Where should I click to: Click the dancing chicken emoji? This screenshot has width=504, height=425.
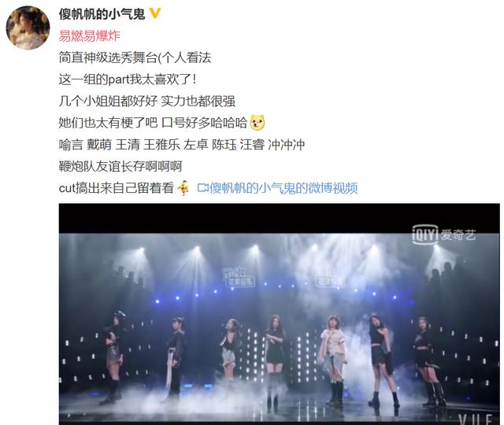(x=183, y=188)
